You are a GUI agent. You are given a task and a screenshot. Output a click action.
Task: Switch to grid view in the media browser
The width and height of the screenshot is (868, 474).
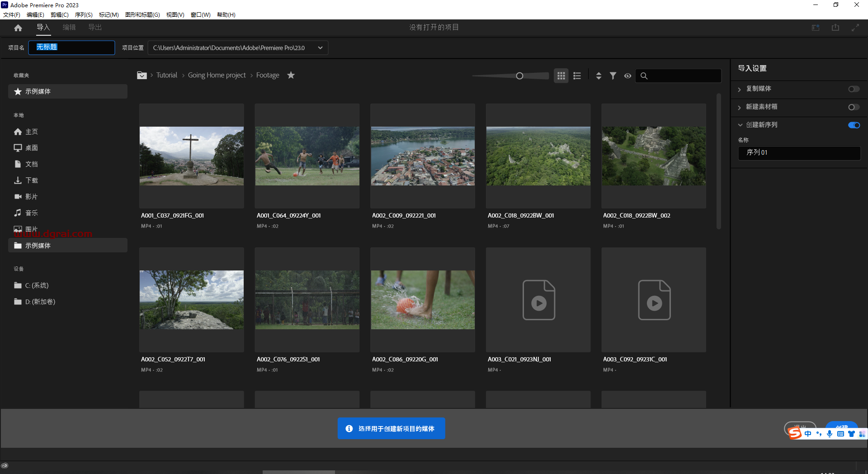tap(561, 76)
